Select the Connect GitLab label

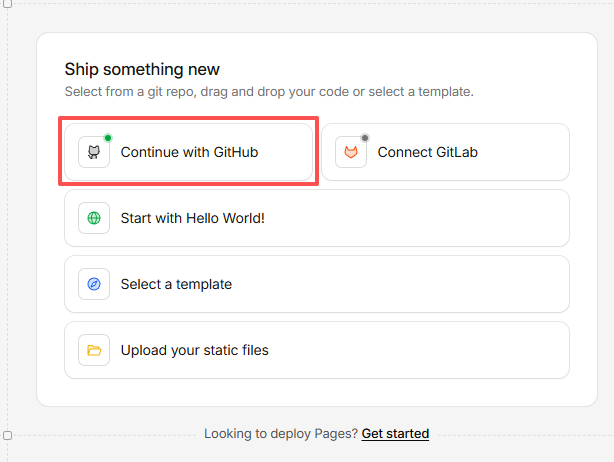coord(428,152)
